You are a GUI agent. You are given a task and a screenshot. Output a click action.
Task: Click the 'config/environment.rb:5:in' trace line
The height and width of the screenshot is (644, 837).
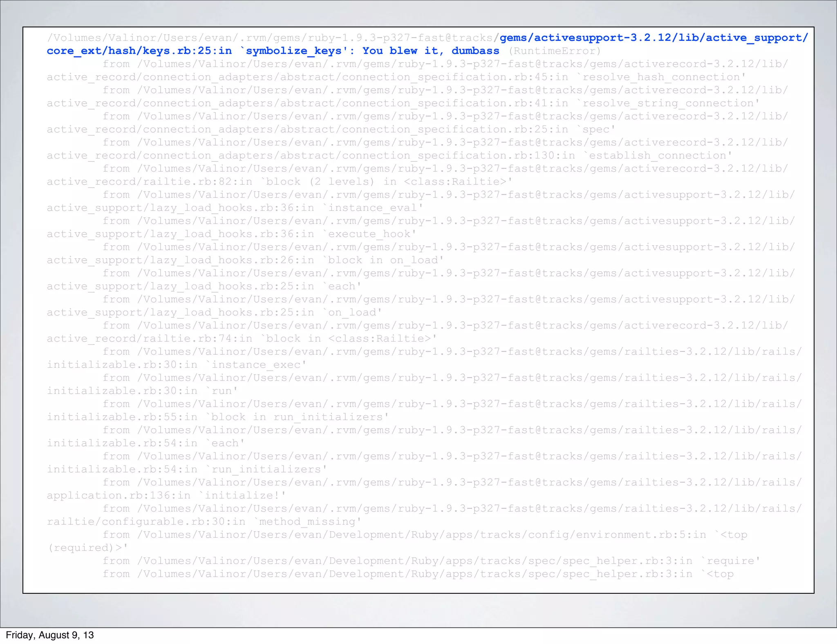click(425, 534)
